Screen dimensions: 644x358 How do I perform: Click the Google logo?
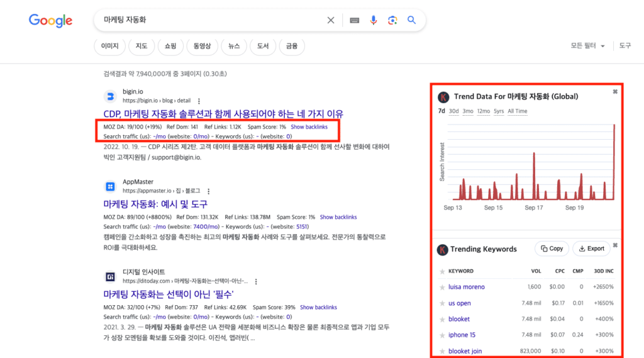coord(50,20)
